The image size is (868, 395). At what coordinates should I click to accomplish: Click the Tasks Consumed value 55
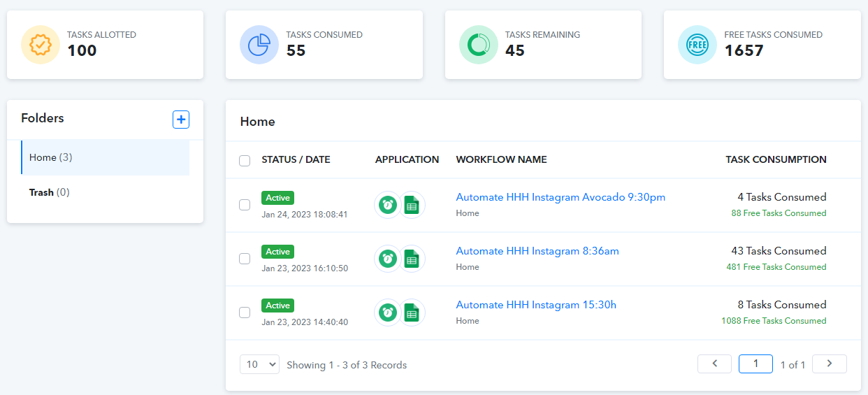296,50
